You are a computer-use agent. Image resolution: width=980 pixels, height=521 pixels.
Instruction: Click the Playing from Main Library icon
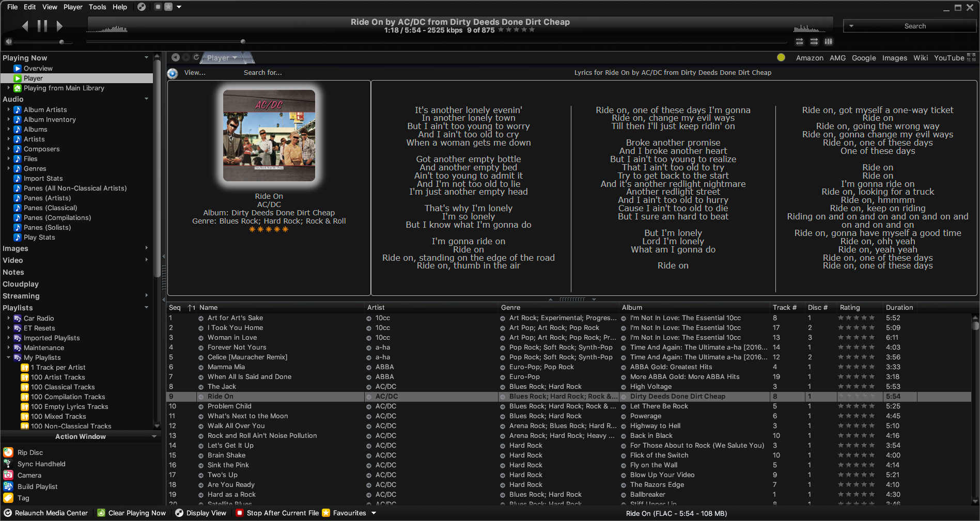[x=18, y=88]
